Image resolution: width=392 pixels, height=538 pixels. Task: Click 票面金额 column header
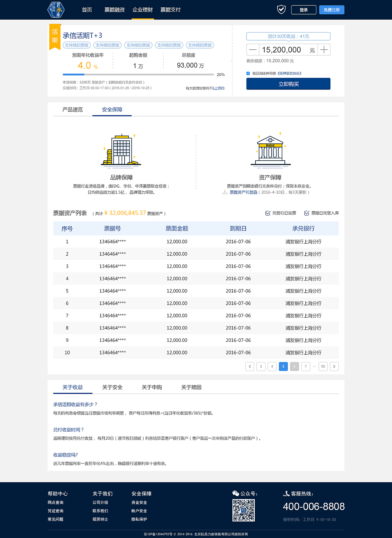pos(177,229)
